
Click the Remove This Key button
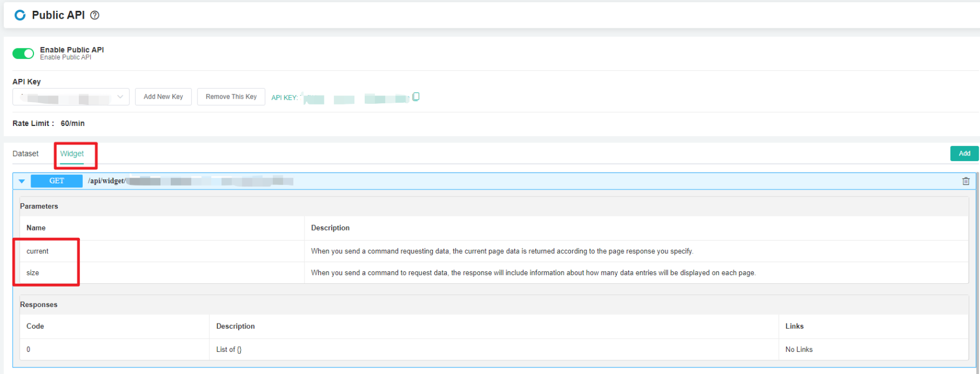pos(231,97)
